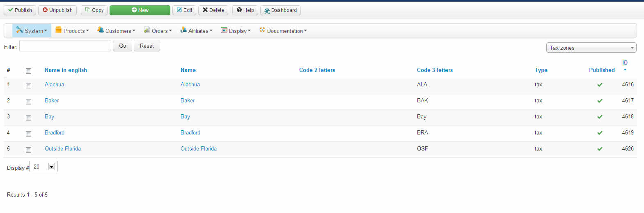The height and width of the screenshot is (213, 644).
Task: Check the Bradford row checkbox
Action: click(x=28, y=134)
